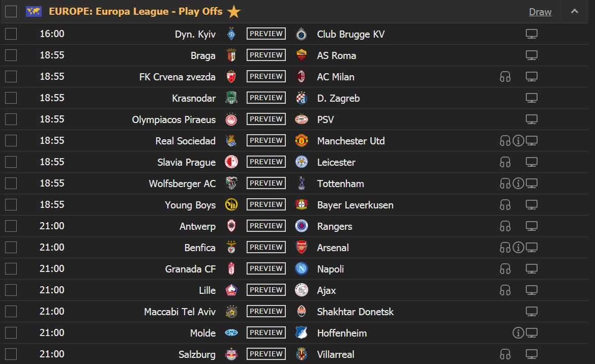Tick the checkbox for Braga vs AS Roma
Image resolution: width=595 pixels, height=364 pixels.
pyautogui.click(x=11, y=55)
